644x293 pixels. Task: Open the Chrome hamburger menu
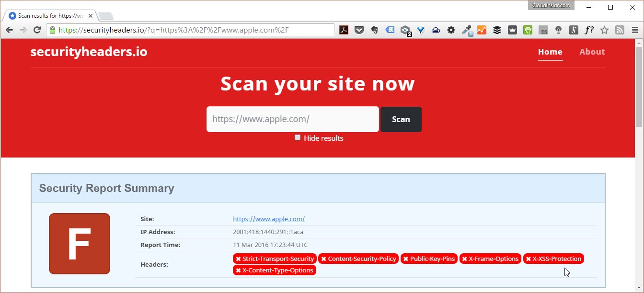pyautogui.click(x=635, y=30)
